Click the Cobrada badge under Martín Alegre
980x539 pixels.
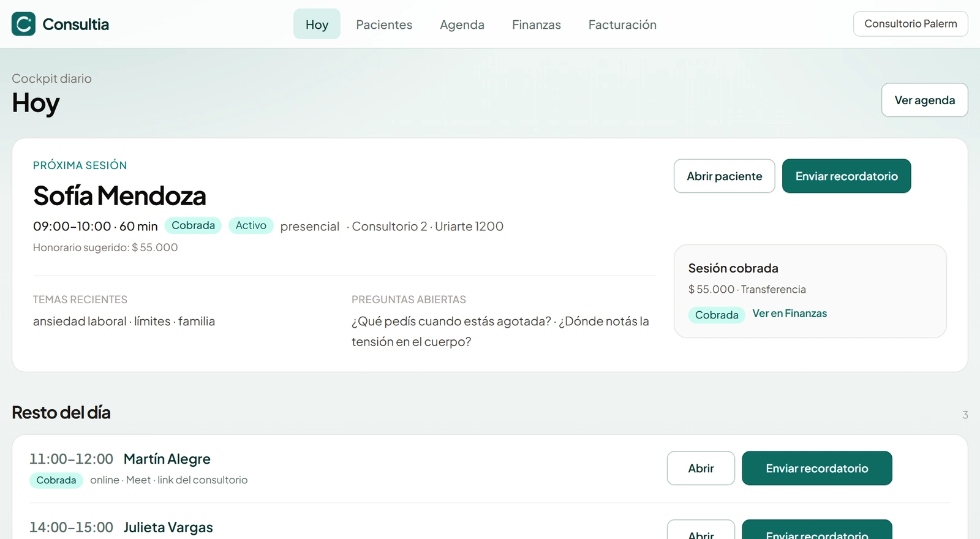56,480
